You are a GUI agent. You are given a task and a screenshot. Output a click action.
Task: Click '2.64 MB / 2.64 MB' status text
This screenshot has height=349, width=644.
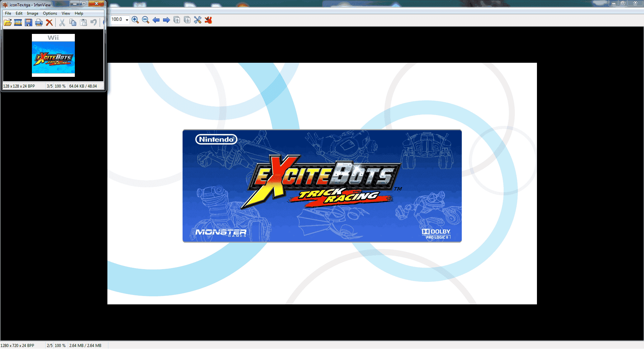[85, 346]
